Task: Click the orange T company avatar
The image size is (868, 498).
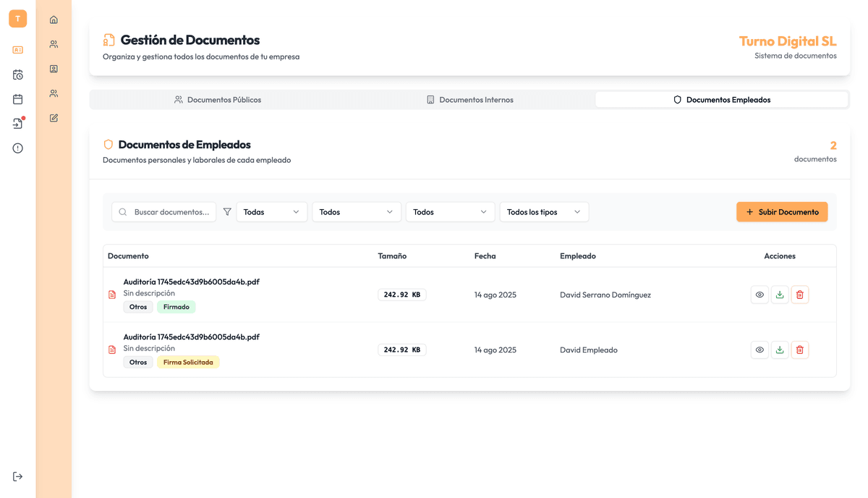Action: tap(18, 19)
